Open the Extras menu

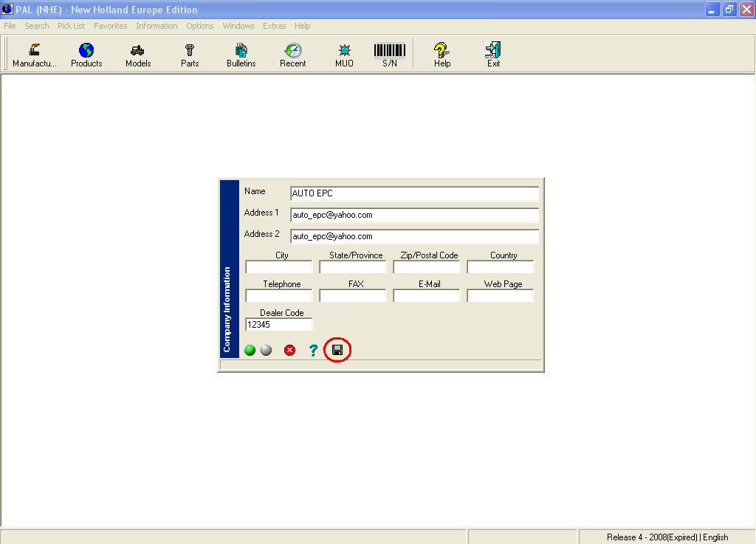click(x=275, y=26)
